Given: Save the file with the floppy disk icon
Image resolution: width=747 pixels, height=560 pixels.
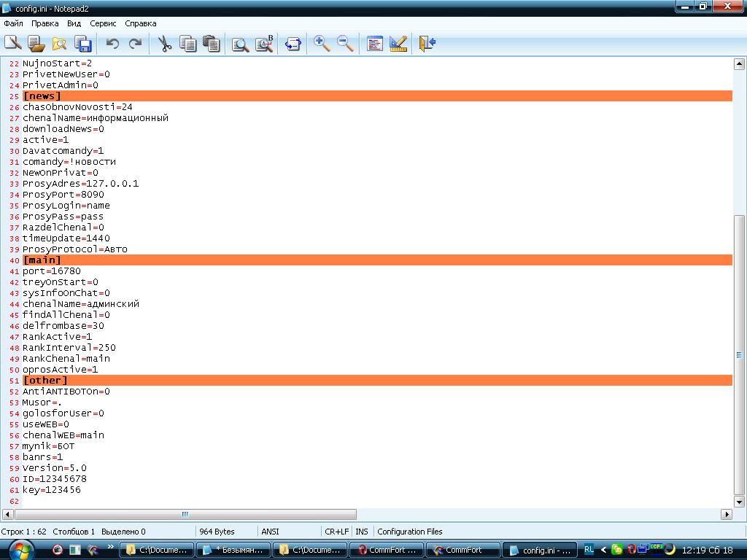Looking at the screenshot, I should pyautogui.click(x=82, y=44).
